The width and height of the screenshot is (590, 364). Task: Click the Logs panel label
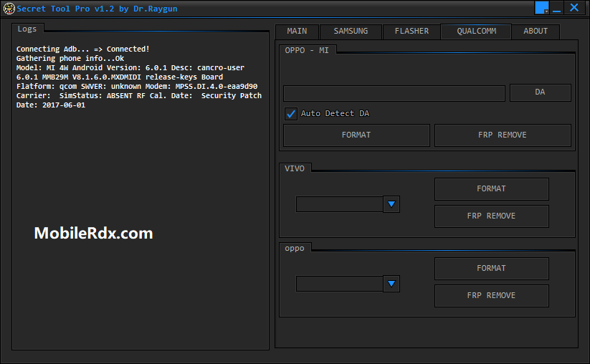pyautogui.click(x=27, y=29)
